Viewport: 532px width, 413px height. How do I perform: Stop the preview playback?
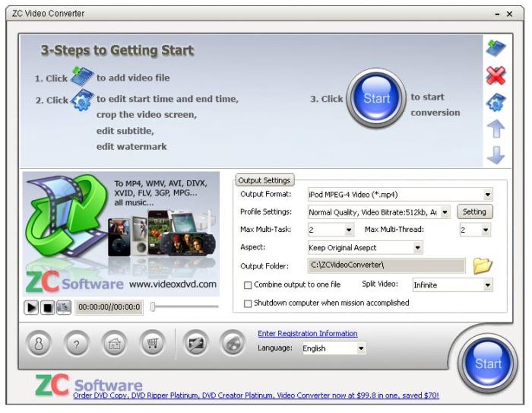coord(47,308)
